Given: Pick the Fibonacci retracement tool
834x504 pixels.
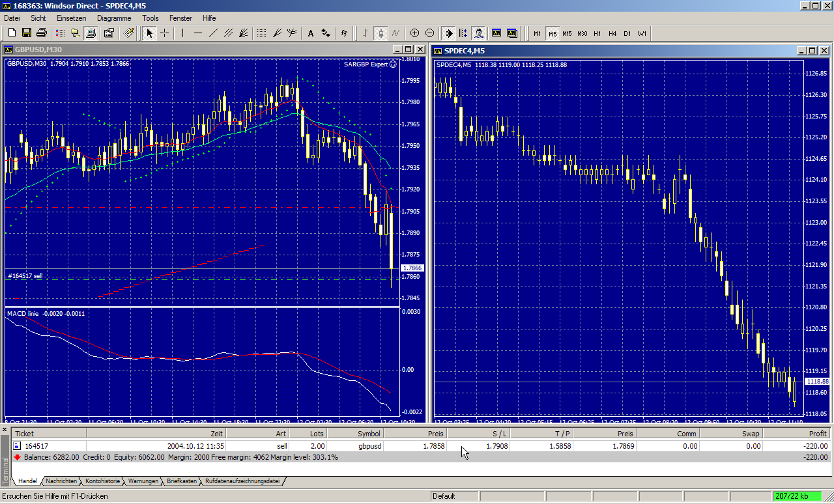Looking at the screenshot, I should [x=261, y=33].
